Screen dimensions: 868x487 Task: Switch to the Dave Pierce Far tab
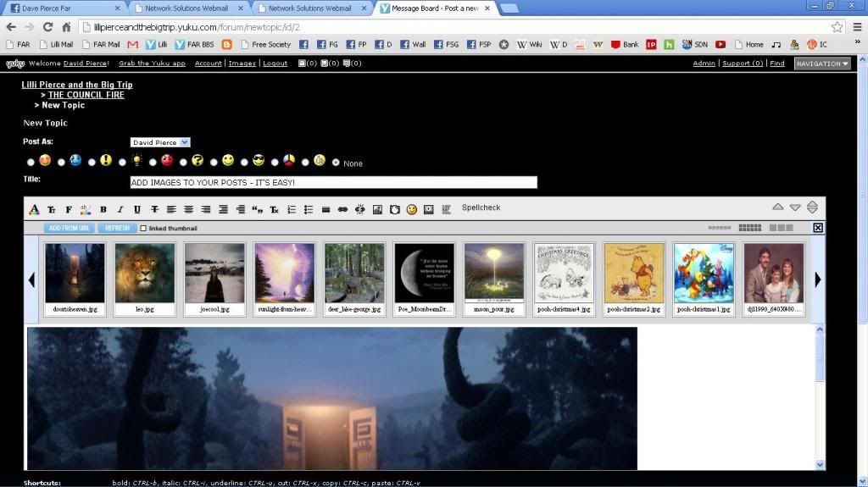click(x=64, y=8)
